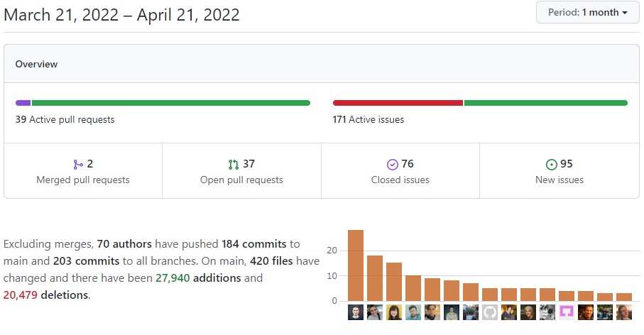Open the gray GitHub octocat default avatar
644x335 pixels.
(490, 312)
